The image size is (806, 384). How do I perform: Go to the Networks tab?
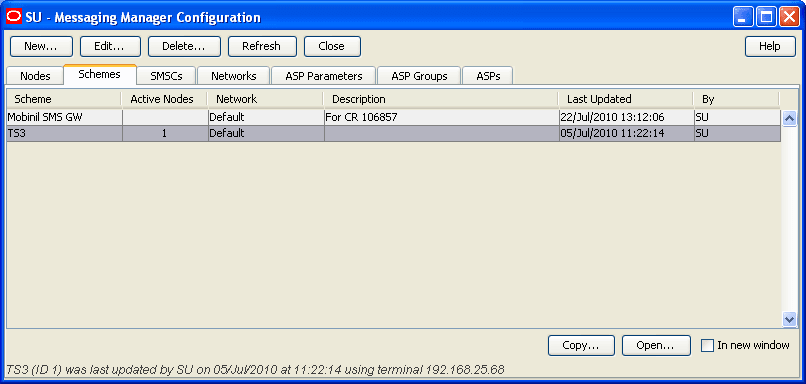pos(234,76)
